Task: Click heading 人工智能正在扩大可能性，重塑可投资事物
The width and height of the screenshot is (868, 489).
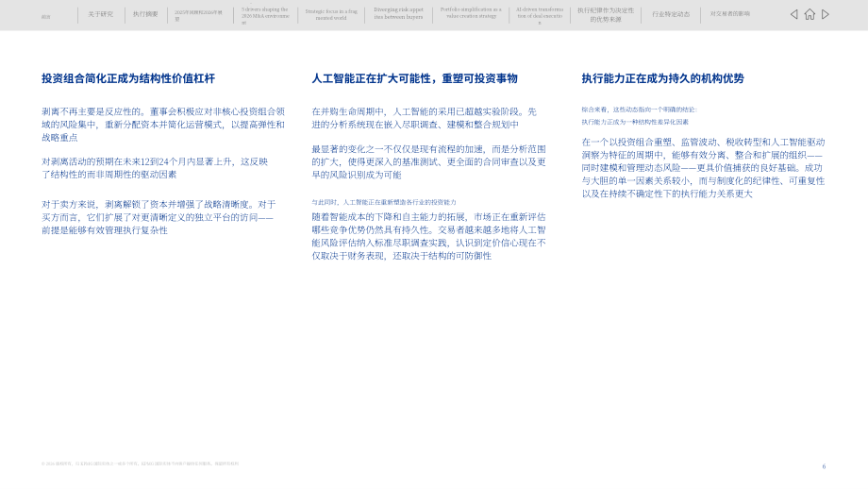Action: [414, 78]
